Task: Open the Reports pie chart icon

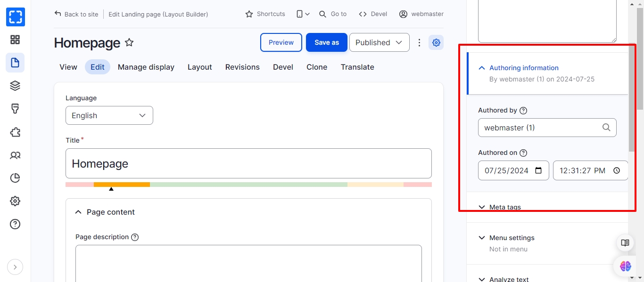Action: coord(15,178)
